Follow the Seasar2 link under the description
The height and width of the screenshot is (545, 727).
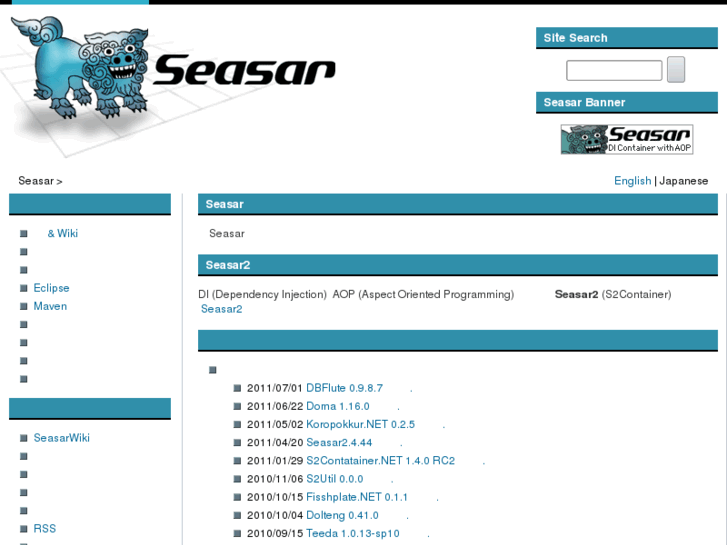pos(222,309)
